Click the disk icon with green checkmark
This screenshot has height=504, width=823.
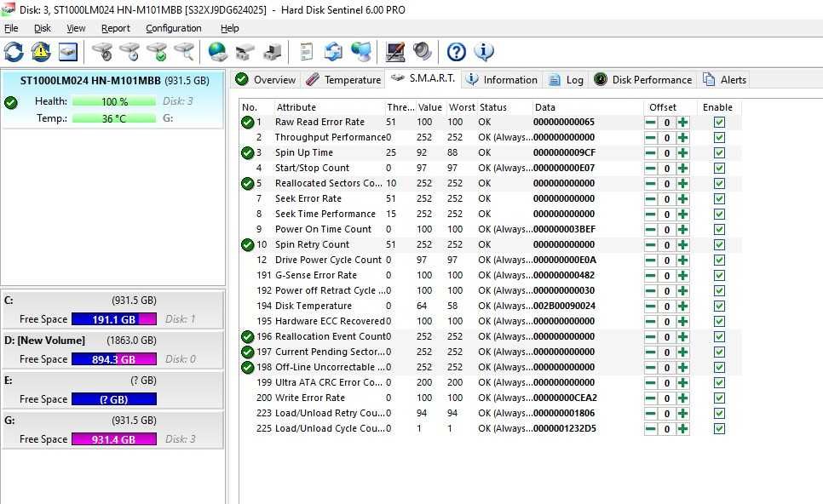157,52
